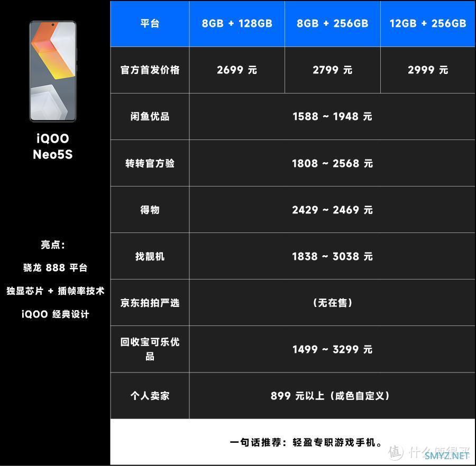The image size is (476, 466).
Task: Select the 骁龙 888 平台 highlight
Action: point(55,268)
